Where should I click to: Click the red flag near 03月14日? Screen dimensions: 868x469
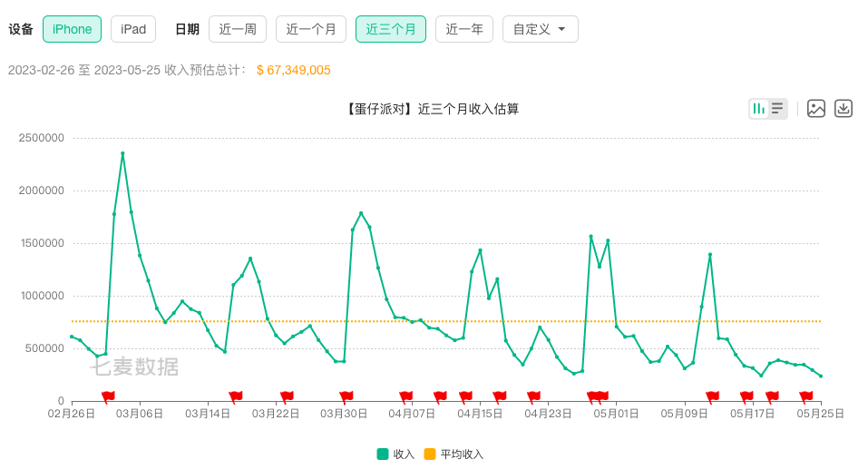(236, 396)
